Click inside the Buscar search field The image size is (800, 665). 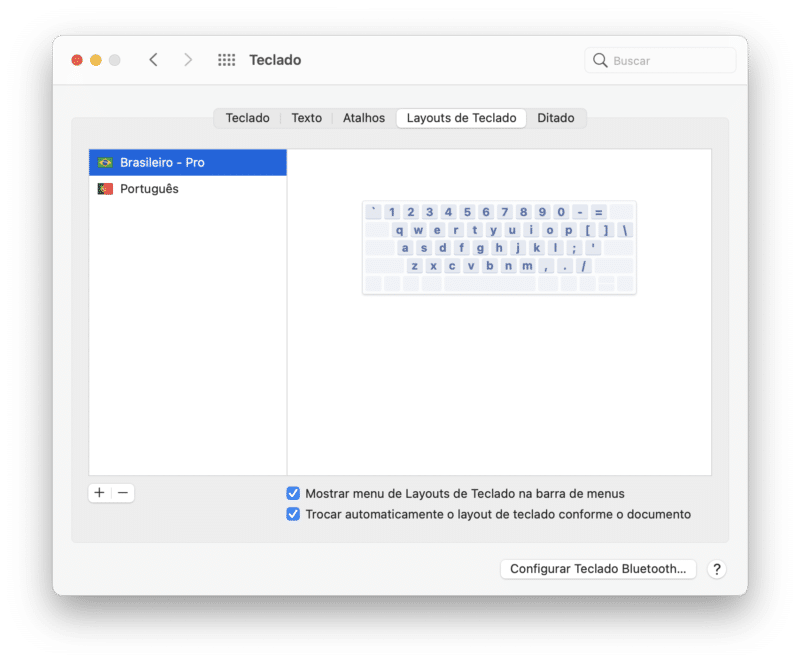tap(660, 60)
